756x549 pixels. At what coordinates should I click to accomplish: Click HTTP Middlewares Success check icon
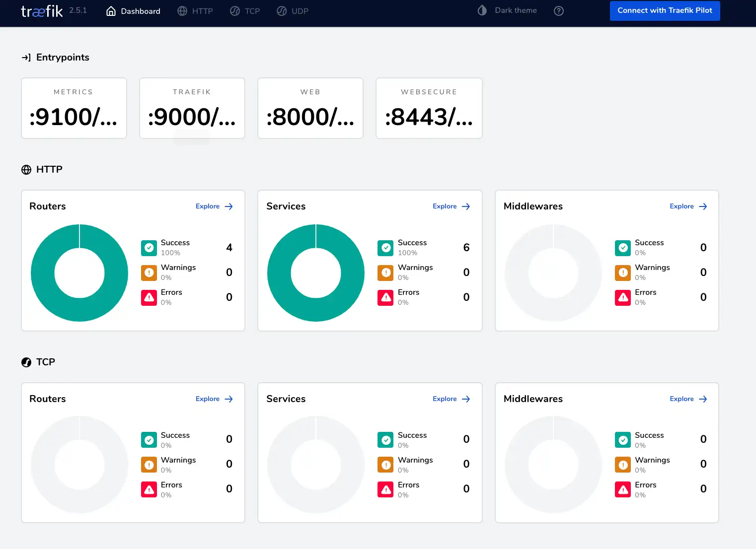point(623,248)
